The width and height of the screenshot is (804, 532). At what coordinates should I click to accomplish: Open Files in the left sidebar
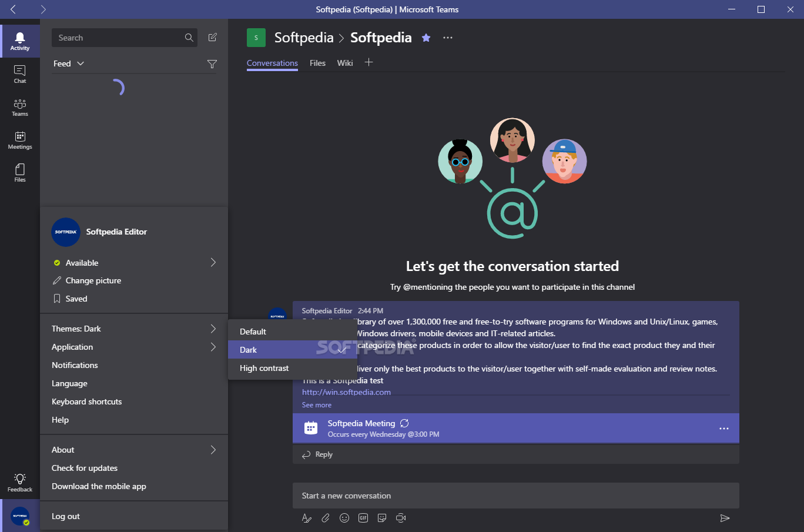coord(20,173)
